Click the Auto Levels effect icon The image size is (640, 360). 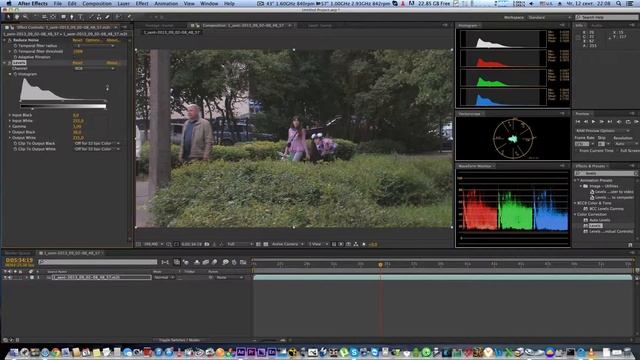pyautogui.click(x=585, y=220)
